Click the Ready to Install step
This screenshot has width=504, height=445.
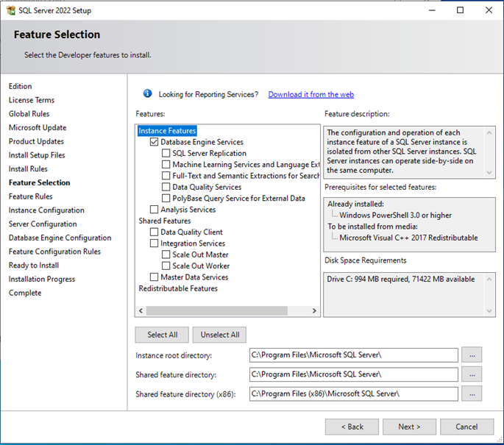tap(34, 266)
